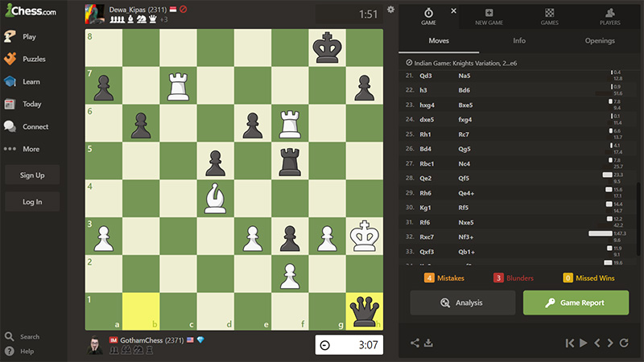The width and height of the screenshot is (644, 362).
Task: Select move 33. Qxf3
Action: tap(427, 252)
